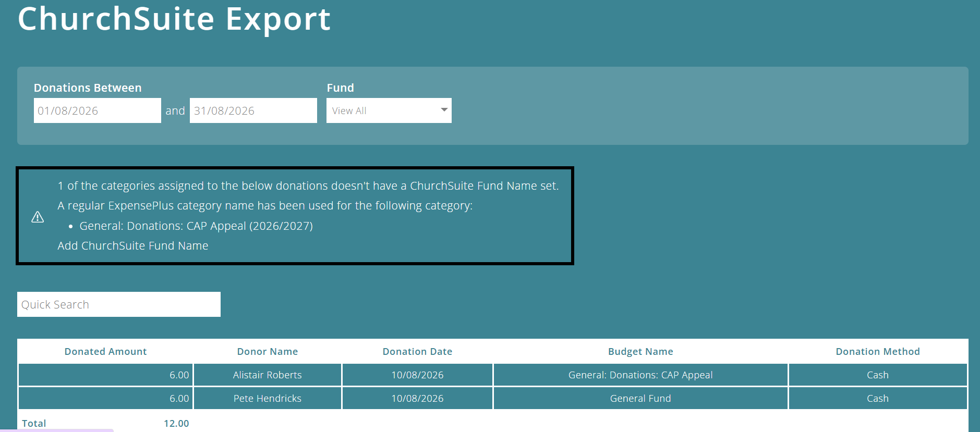Image resolution: width=980 pixels, height=432 pixels.
Task: Click the Total label in table footer
Action: [x=34, y=423]
